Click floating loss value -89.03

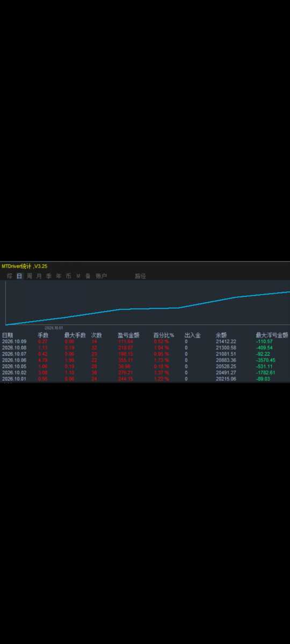263,379
